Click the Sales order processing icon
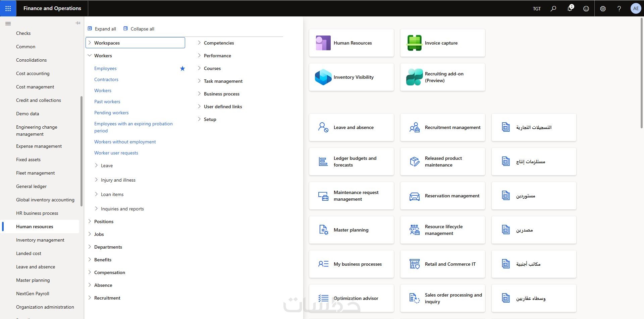Viewport: 644px width, 319px height. (x=414, y=298)
